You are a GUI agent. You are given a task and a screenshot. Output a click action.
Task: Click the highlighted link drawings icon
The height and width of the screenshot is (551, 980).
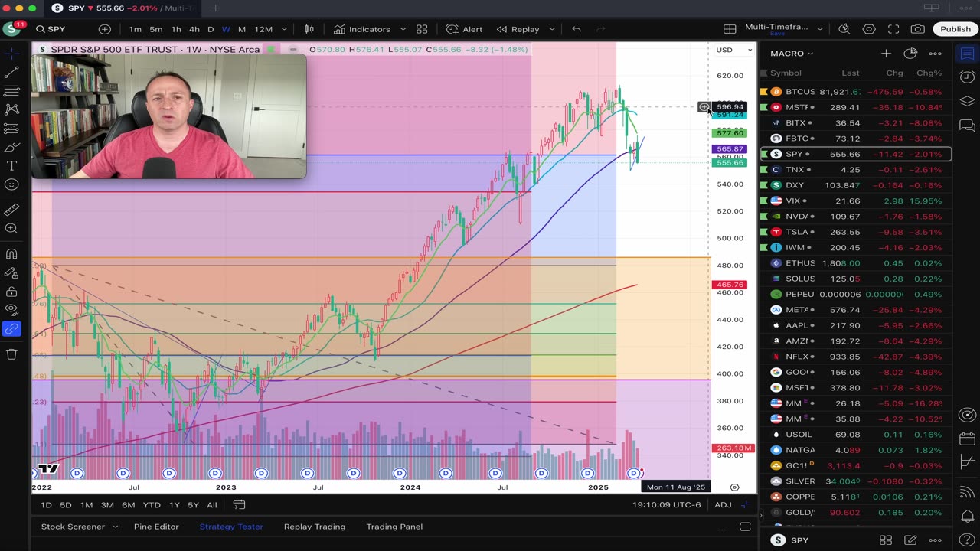(11, 329)
